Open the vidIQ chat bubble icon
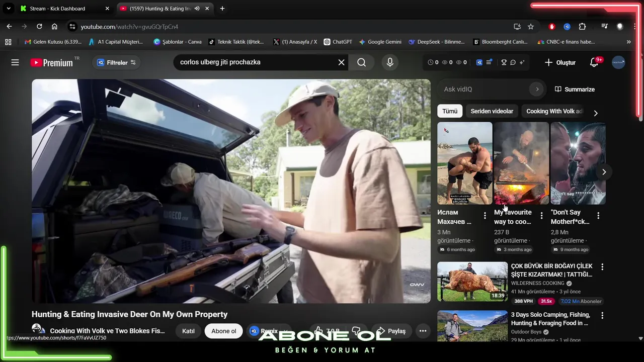This screenshot has height=362, width=644. (513, 62)
